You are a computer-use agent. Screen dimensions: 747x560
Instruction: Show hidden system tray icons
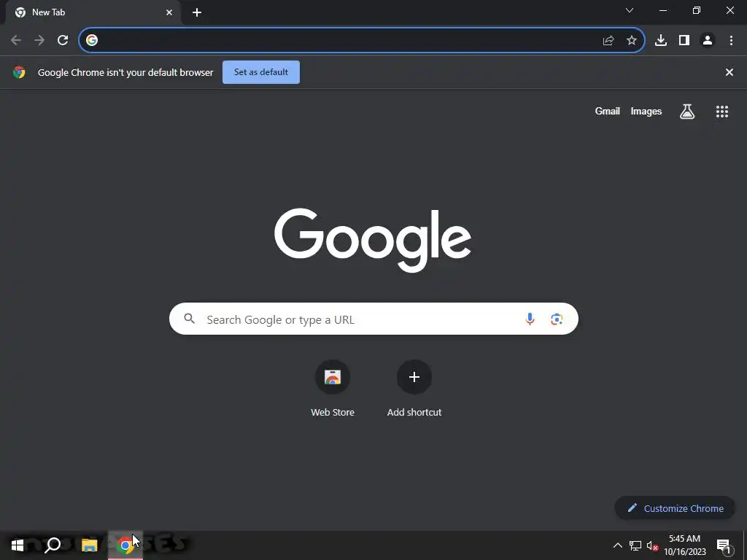617,545
